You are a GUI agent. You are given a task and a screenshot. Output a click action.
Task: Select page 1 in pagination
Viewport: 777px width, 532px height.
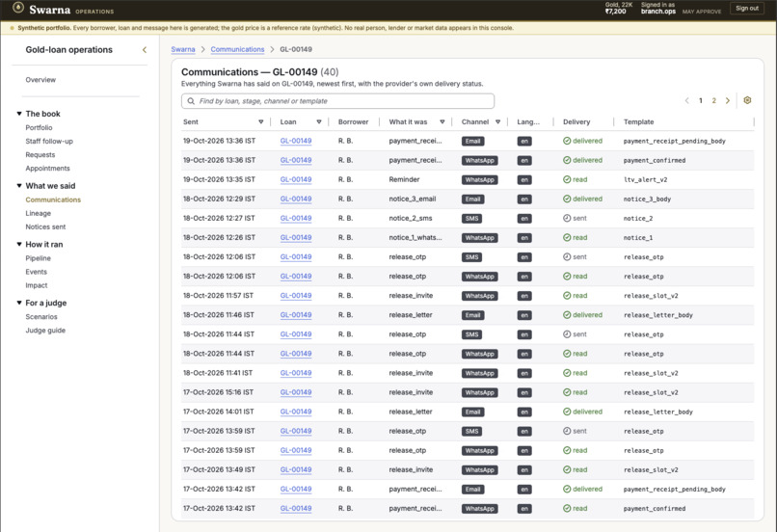(701, 100)
